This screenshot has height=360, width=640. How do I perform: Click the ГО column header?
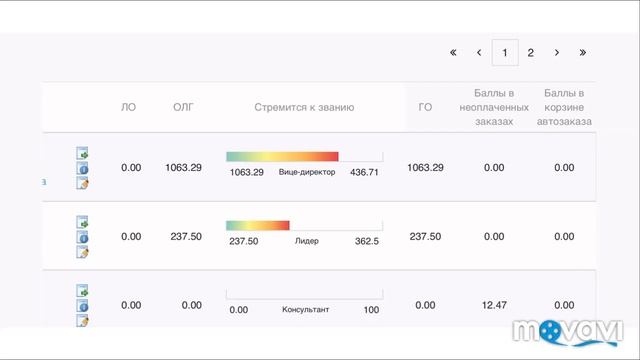[425, 107]
